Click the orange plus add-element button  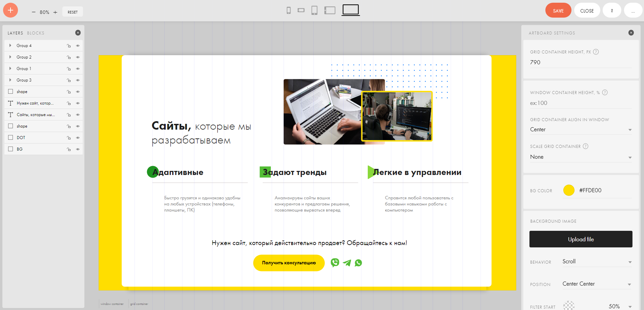11,10
